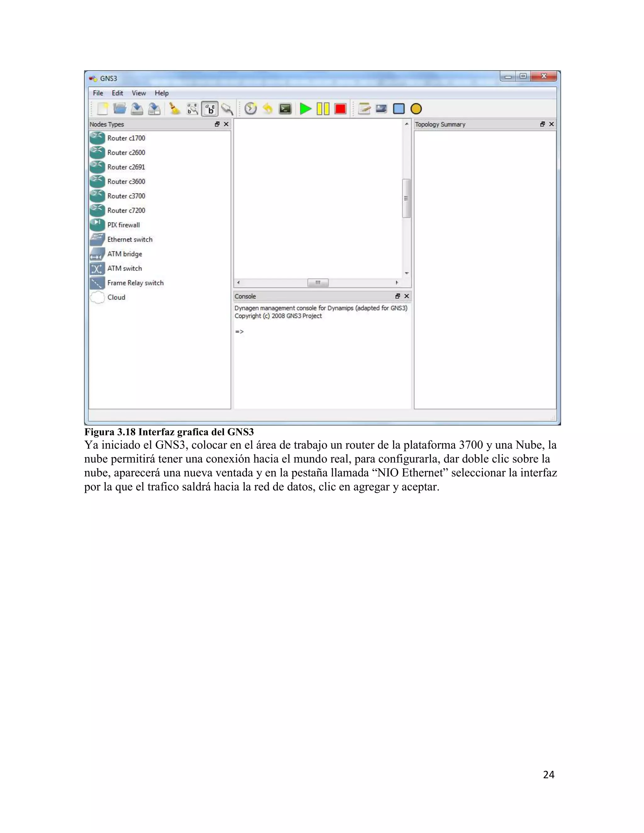Select the draw rectangle tool

click(x=399, y=109)
